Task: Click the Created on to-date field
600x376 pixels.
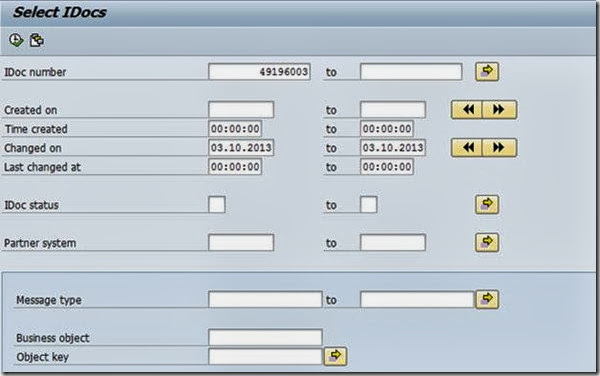Action: pos(393,110)
